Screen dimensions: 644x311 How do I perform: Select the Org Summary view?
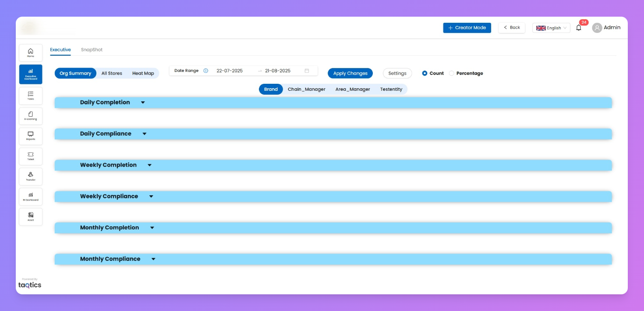pos(75,73)
